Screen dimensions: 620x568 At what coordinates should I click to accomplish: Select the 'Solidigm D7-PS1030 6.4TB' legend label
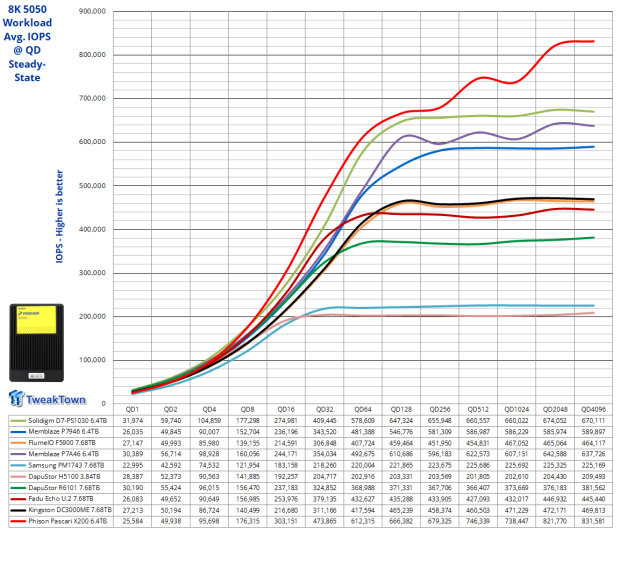68,420
